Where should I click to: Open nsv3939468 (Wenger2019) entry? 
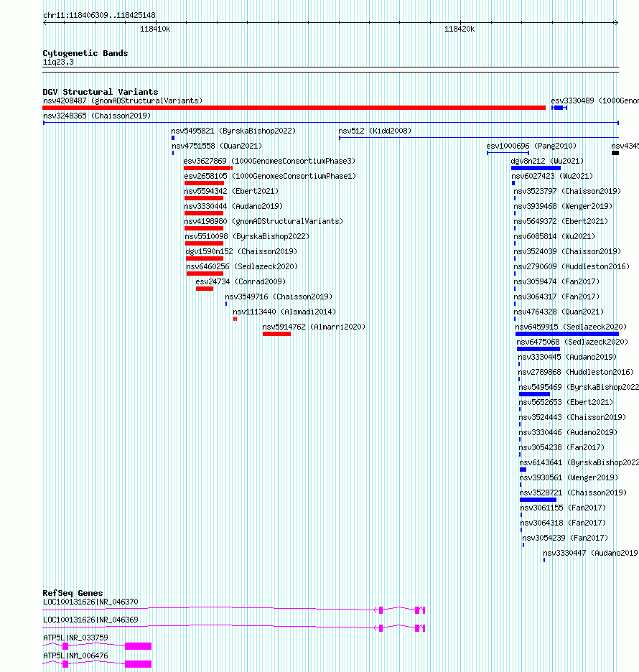(563, 206)
